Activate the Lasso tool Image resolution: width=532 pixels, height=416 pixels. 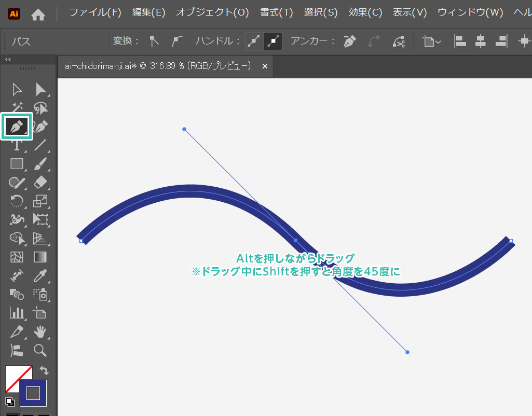pyautogui.click(x=40, y=108)
